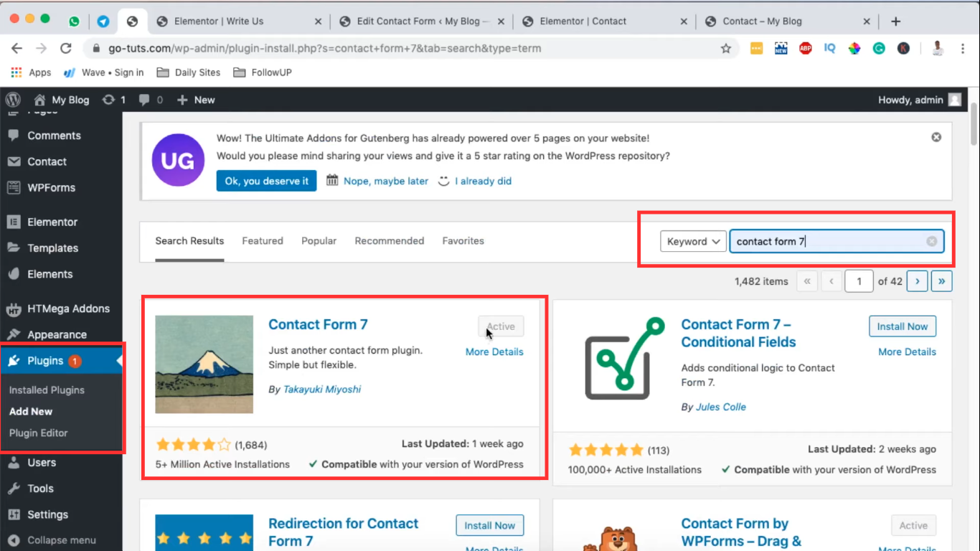The width and height of the screenshot is (980, 551).
Task: Clear the plugin search field
Action: [931, 242]
